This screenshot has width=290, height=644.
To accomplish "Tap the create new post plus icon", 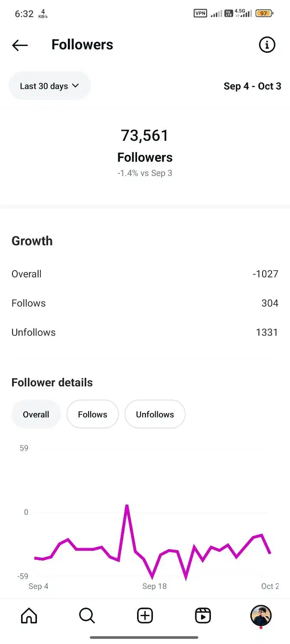I will tap(145, 616).
